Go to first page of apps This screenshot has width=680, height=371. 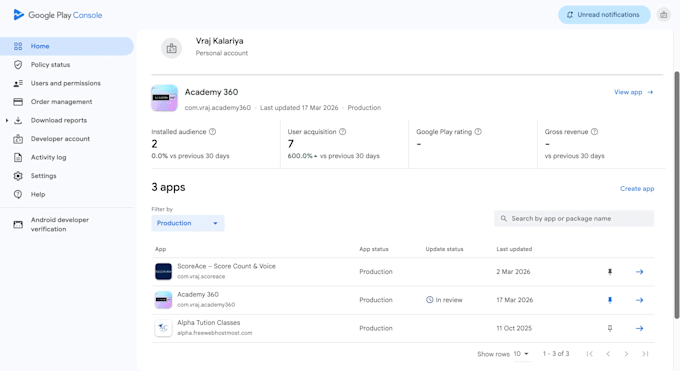(589, 354)
